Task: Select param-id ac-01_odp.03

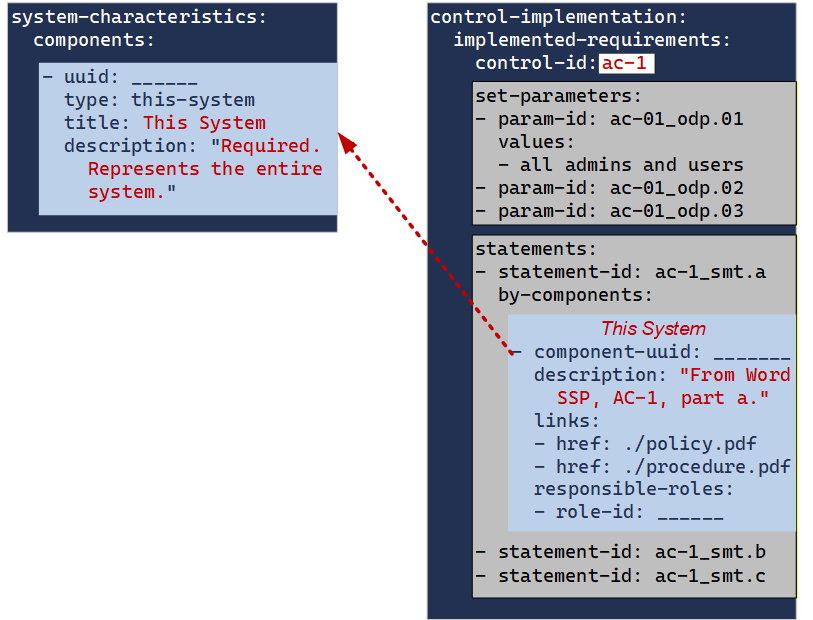Action: [x=621, y=211]
